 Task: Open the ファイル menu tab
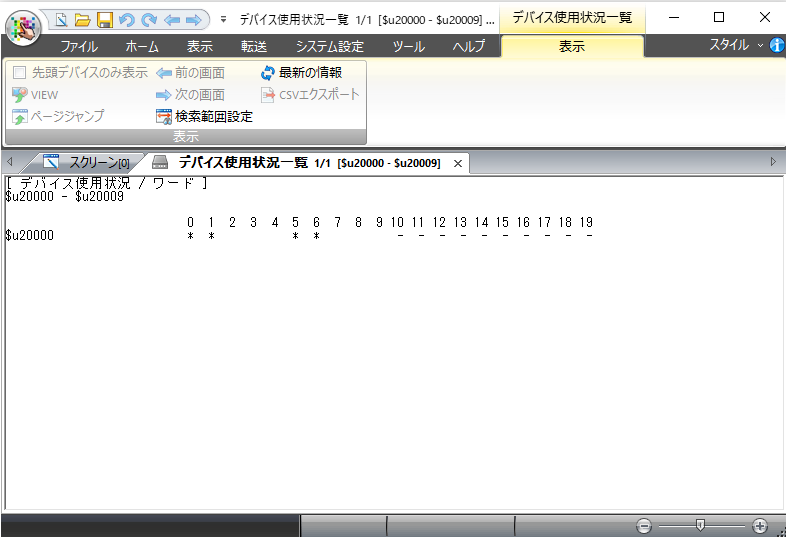click(x=79, y=47)
